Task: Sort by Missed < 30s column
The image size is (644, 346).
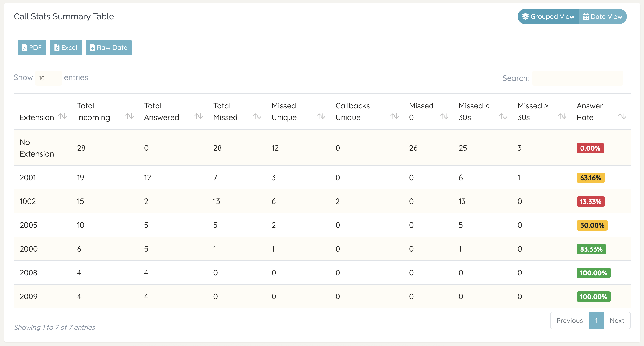Action: (x=503, y=116)
